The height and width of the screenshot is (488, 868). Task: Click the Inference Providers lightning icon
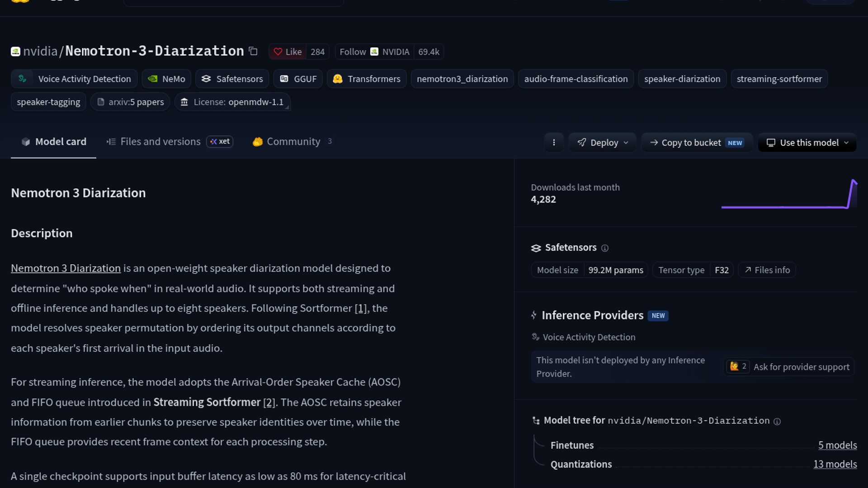coord(534,315)
